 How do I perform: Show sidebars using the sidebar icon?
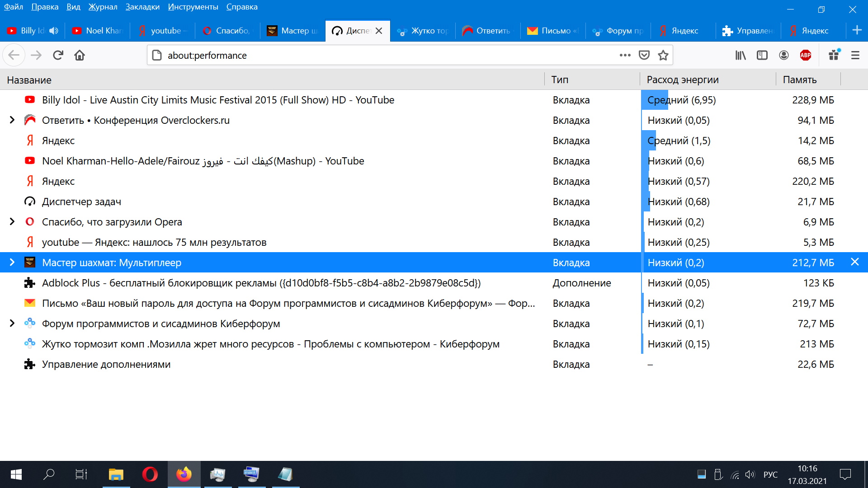pyautogui.click(x=762, y=55)
